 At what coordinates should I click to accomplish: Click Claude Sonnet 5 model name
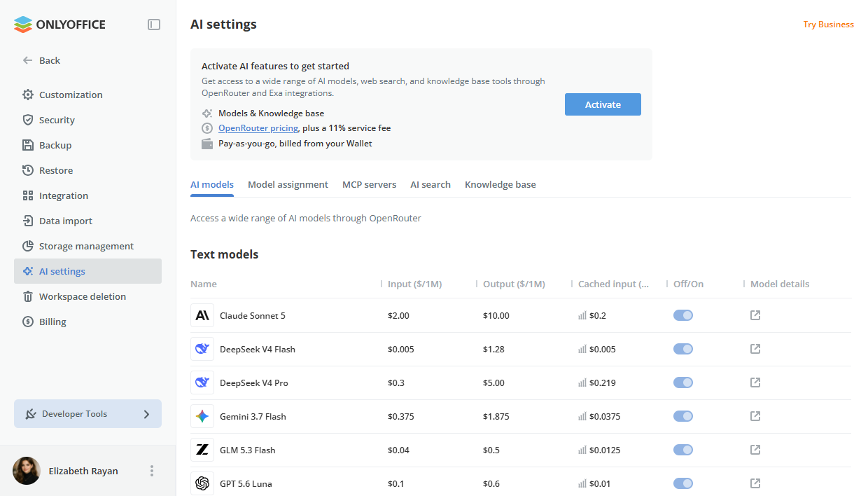pos(253,315)
